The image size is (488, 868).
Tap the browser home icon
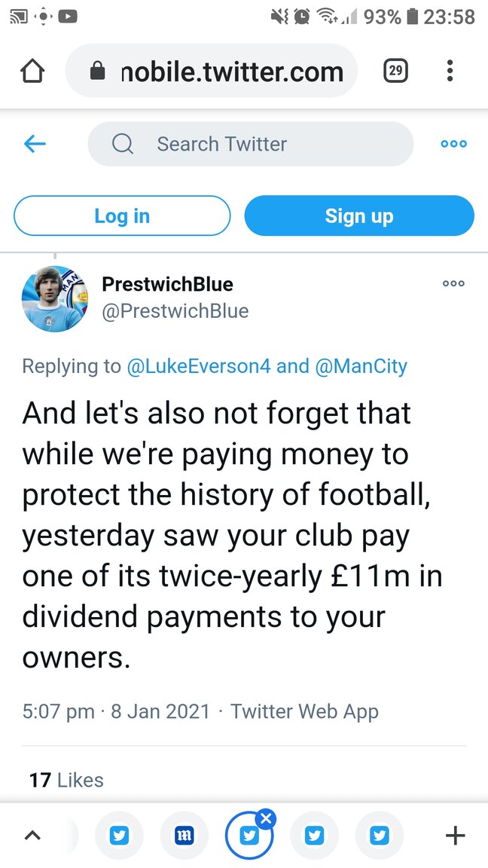click(32, 72)
